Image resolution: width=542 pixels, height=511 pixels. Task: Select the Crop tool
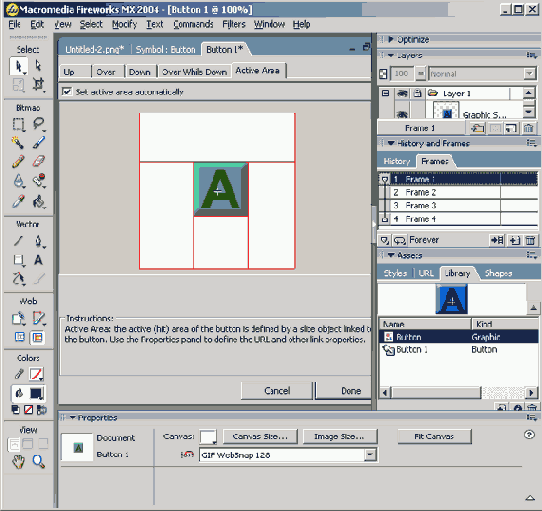(x=38, y=84)
